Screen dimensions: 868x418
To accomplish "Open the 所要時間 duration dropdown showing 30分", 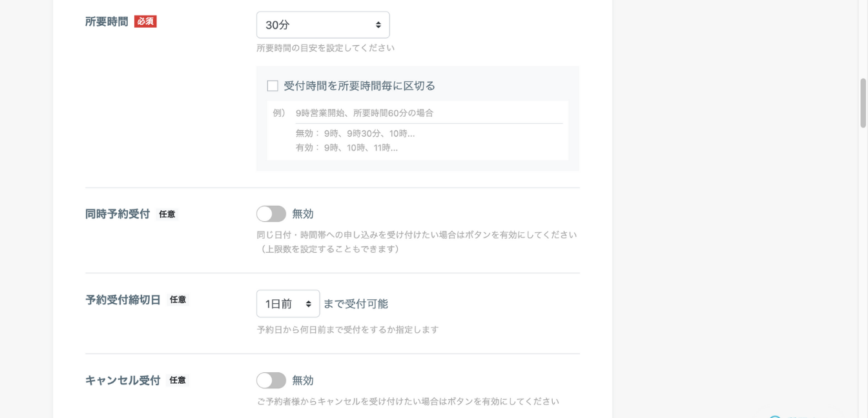I will point(323,25).
